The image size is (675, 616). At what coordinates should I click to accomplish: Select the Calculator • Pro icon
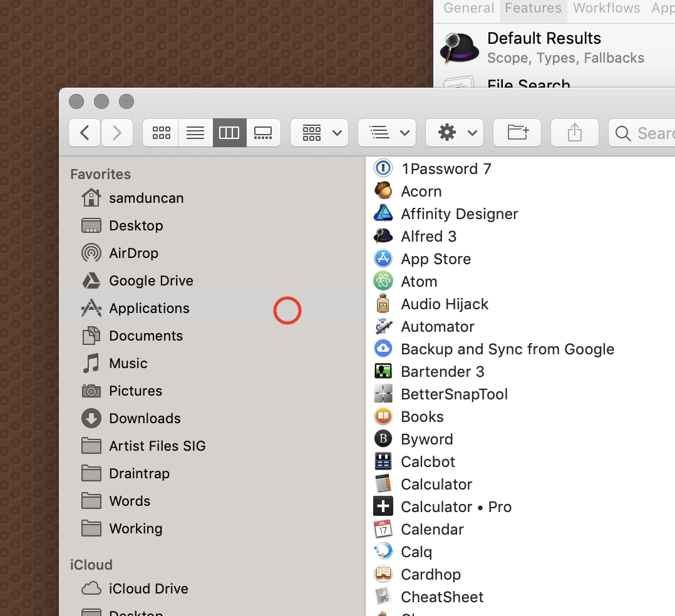pyautogui.click(x=383, y=506)
